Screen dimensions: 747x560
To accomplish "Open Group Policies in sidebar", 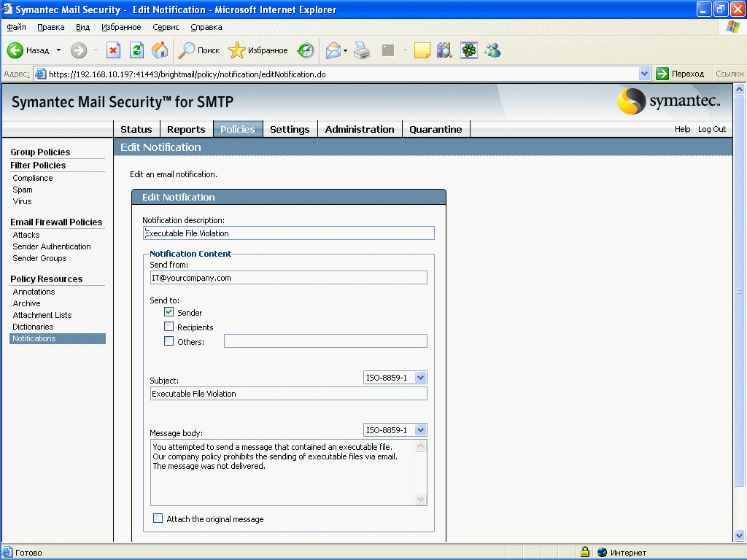I will pyautogui.click(x=41, y=152).
